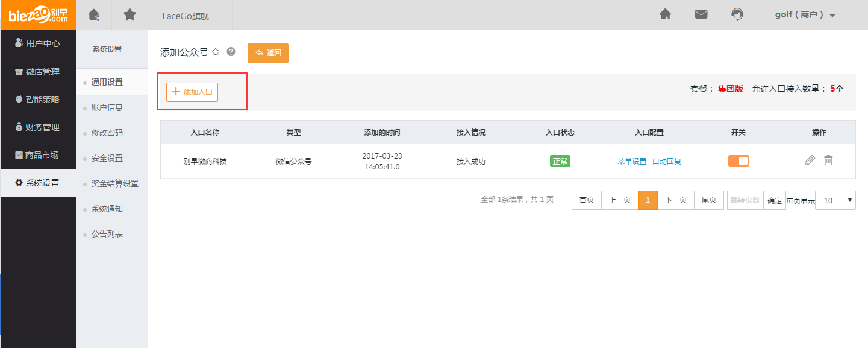Select 账户信息 in the settings submenu
This screenshot has height=348, width=868.
[x=107, y=107]
